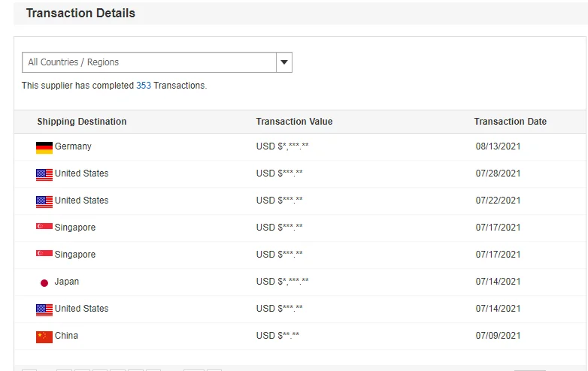This screenshot has height=371, width=588.
Task: Select the Germany transaction row text
Action: click(x=73, y=146)
